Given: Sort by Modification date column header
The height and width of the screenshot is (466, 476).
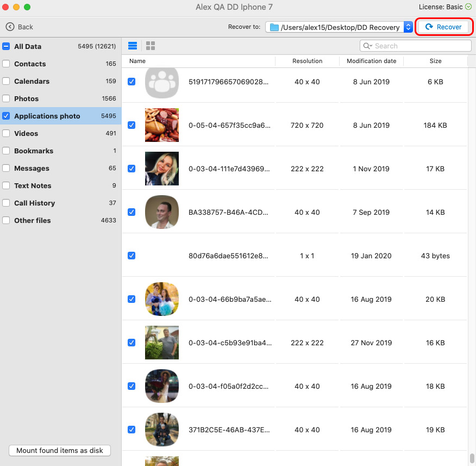Looking at the screenshot, I should (371, 61).
